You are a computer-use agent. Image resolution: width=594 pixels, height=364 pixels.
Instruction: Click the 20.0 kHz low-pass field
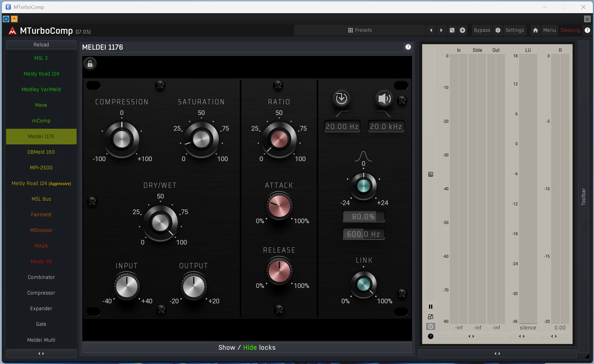pyautogui.click(x=386, y=126)
